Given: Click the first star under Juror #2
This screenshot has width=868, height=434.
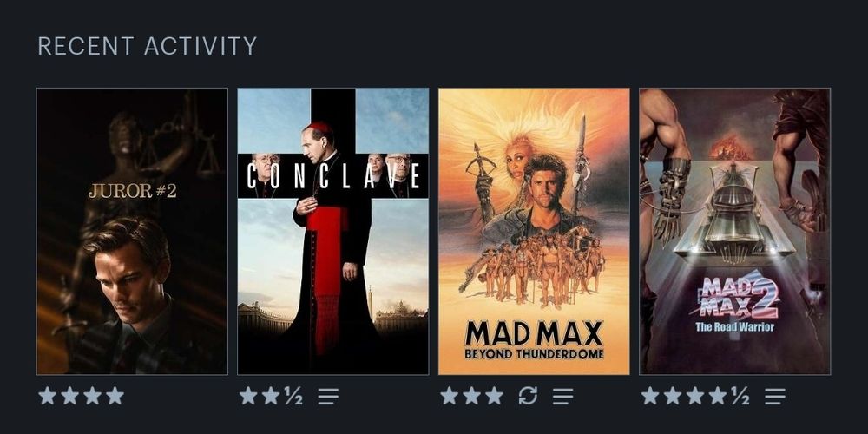Looking at the screenshot, I should (48, 396).
